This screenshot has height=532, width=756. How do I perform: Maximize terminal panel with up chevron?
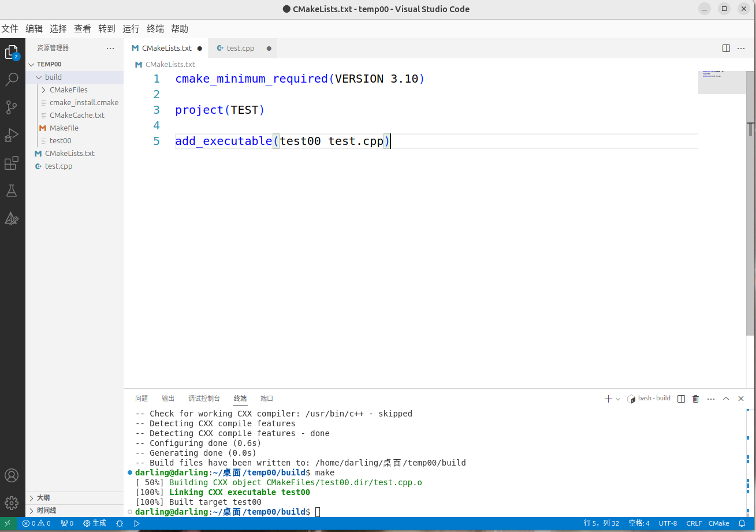(x=726, y=399)
